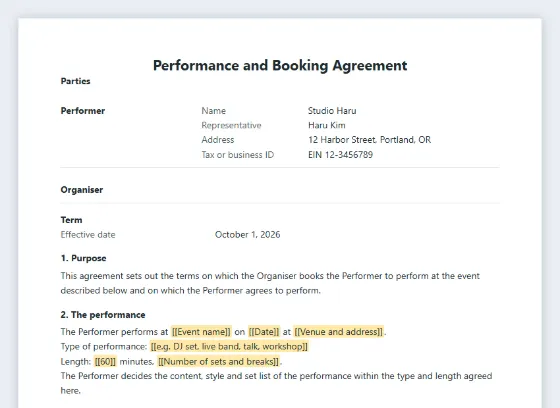Click the Performance and Booking Agreement title
The height and width of the screenshot is (408, 560).
pyautogui.click(x=280, y=66)
